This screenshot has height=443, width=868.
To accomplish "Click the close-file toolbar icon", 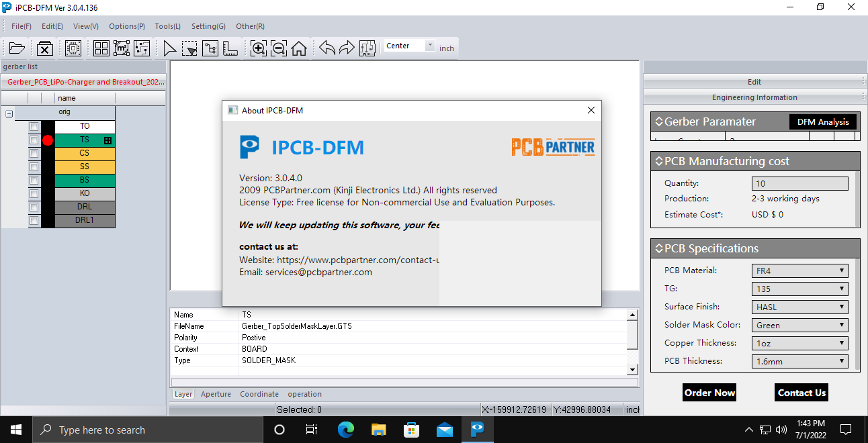I will (x=45, y=48).
